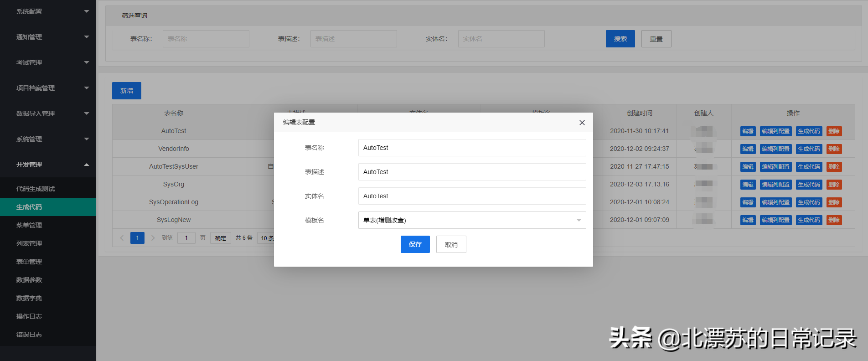Click 编辑列配置 for the SysOrg row
This screenshot has width=868, height=361.
[775, 185]
